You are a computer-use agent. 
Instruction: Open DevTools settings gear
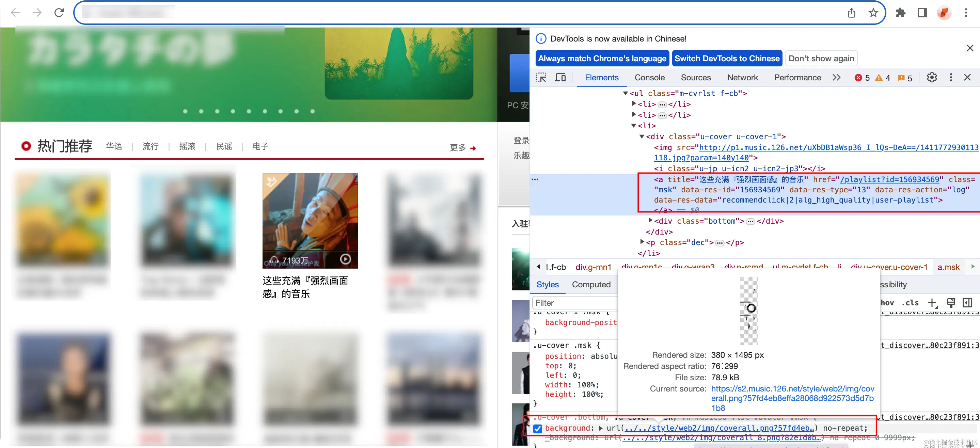(931, 78)
